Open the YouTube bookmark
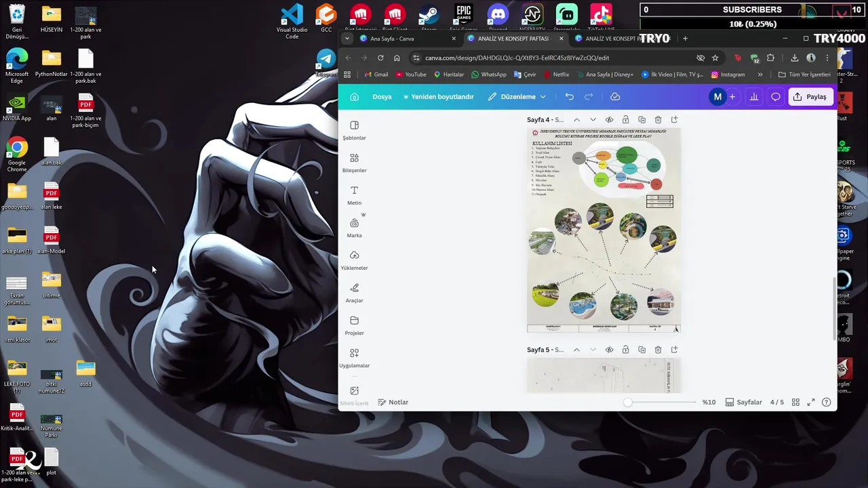 [x=411, y=75]
